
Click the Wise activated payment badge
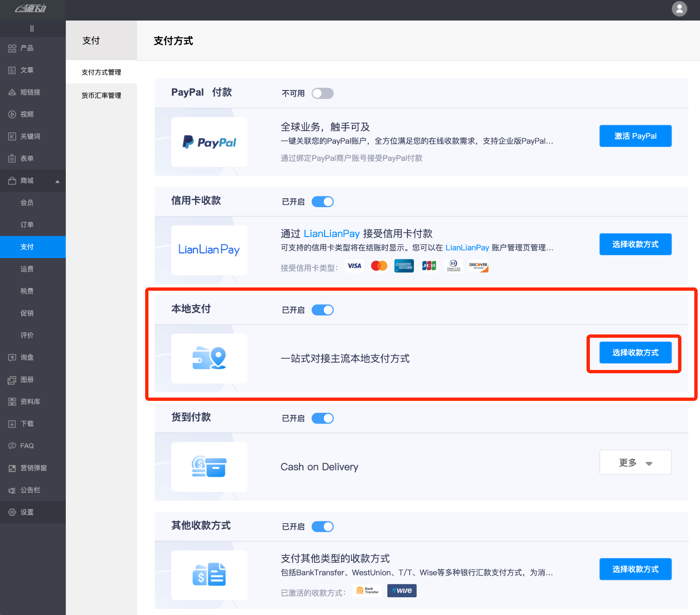tap(402, 590)
